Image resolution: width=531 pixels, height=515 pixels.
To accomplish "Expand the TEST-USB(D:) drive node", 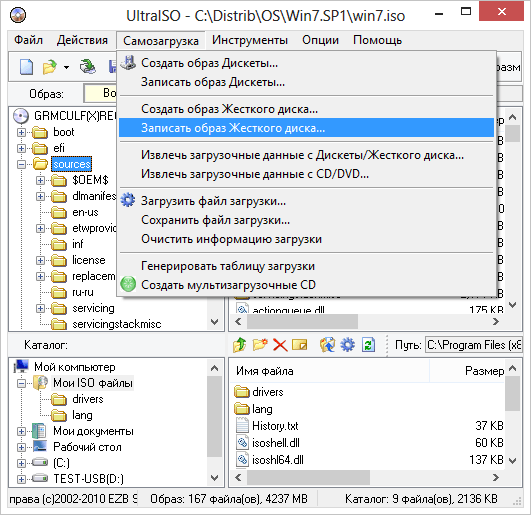I will [x=21, y=479].
